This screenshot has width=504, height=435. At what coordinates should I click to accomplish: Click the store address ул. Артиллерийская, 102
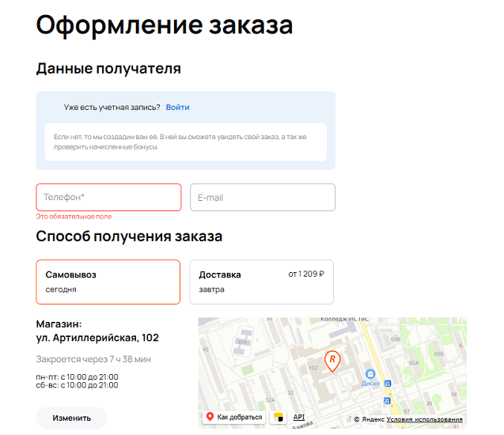click(x=97, y=338)
